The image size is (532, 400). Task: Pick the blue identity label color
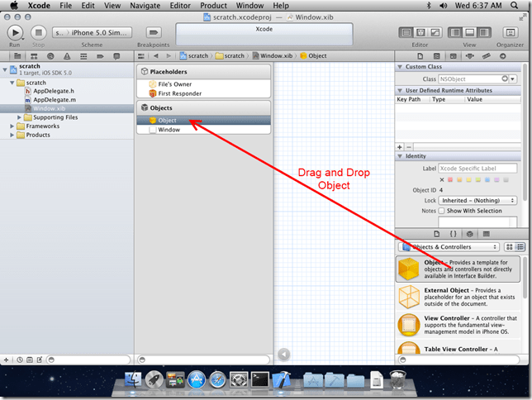click(x=487, y=179)
